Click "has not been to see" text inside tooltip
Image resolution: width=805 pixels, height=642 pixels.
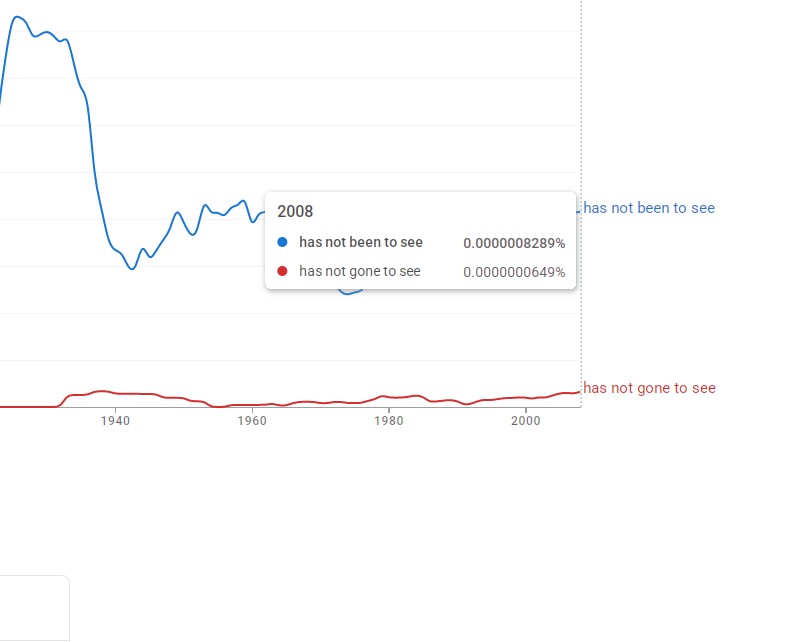point(361,242)
